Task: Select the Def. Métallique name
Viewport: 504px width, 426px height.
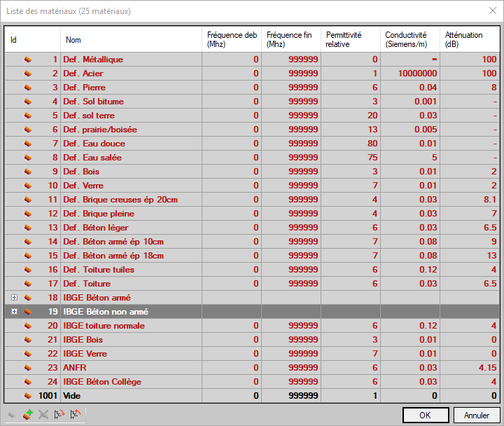Action: coord(93,60)
